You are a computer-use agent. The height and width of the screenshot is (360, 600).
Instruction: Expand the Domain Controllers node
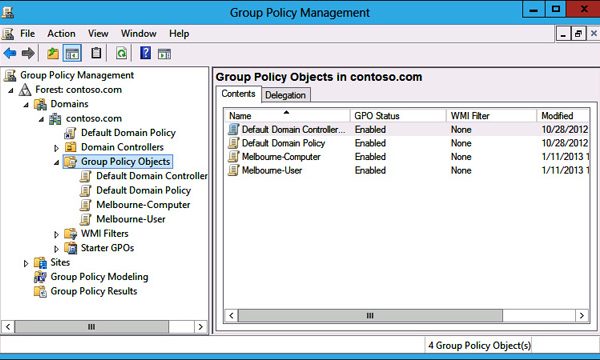(56, 148)
